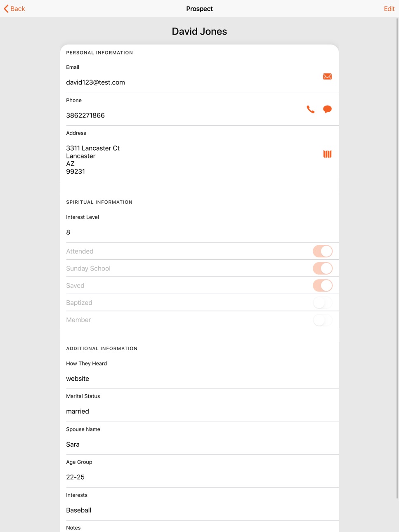The height and width of the screenshot is (532, 399).
Task: Toggle the Saved switch
Action: click(323, 285)
